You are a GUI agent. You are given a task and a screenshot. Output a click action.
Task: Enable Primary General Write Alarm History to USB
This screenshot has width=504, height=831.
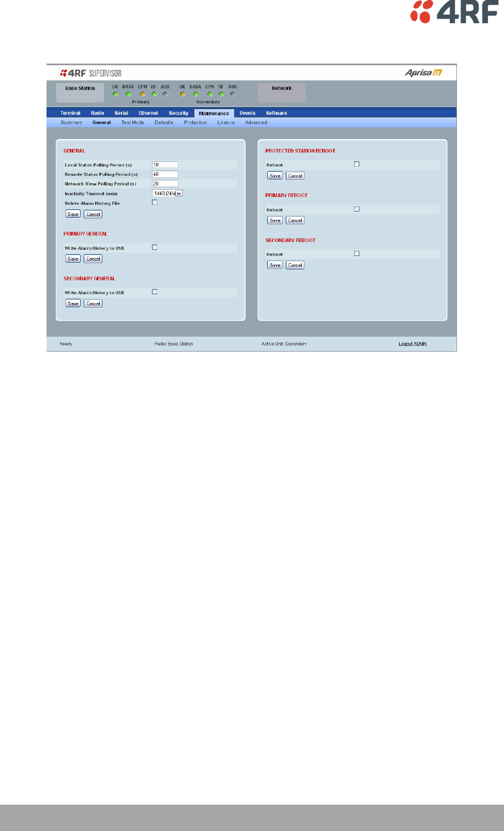tap(155, 247)
